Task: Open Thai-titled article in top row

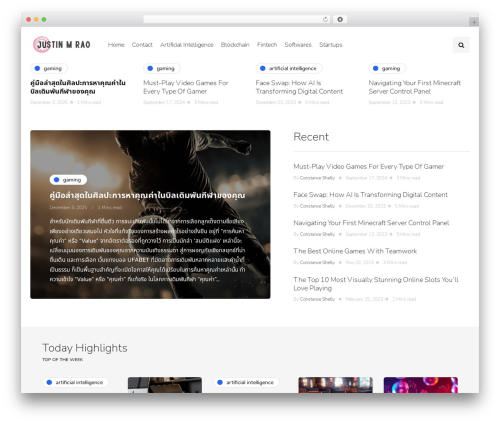Action: pyautogui.click(x=78, y=87)
